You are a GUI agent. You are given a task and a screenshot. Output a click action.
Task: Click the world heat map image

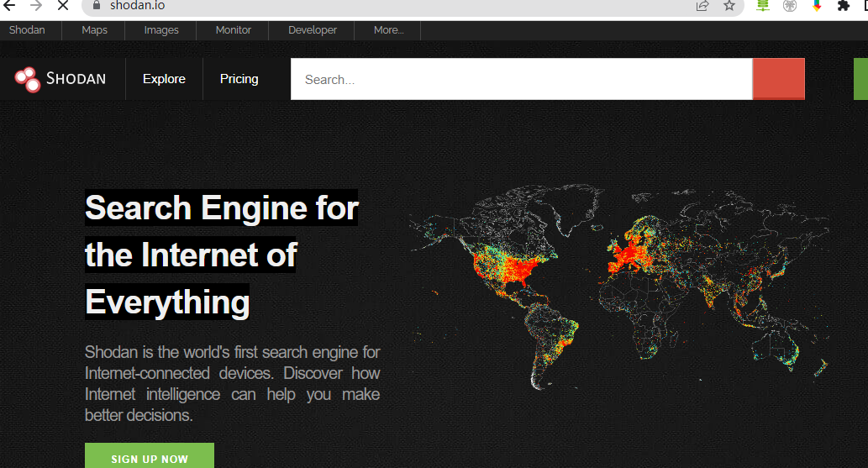click(x=619, y=287)
